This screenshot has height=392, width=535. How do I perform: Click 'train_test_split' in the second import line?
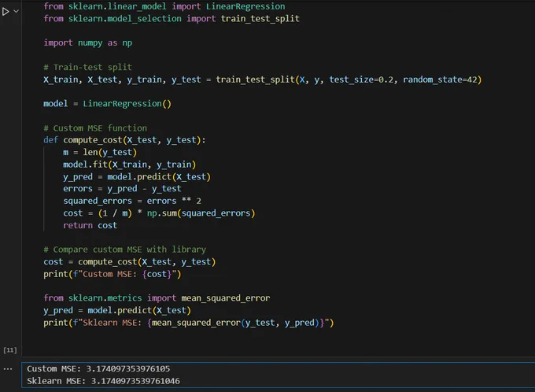(260, 18)
